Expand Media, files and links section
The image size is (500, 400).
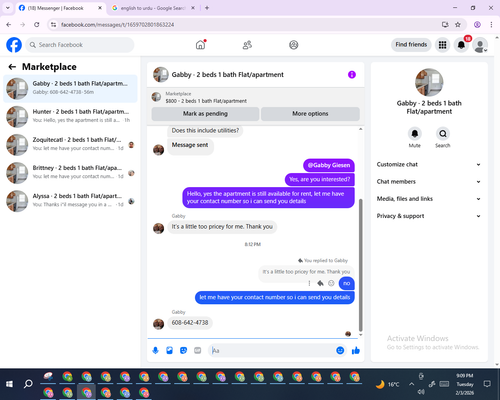[429, 199]
